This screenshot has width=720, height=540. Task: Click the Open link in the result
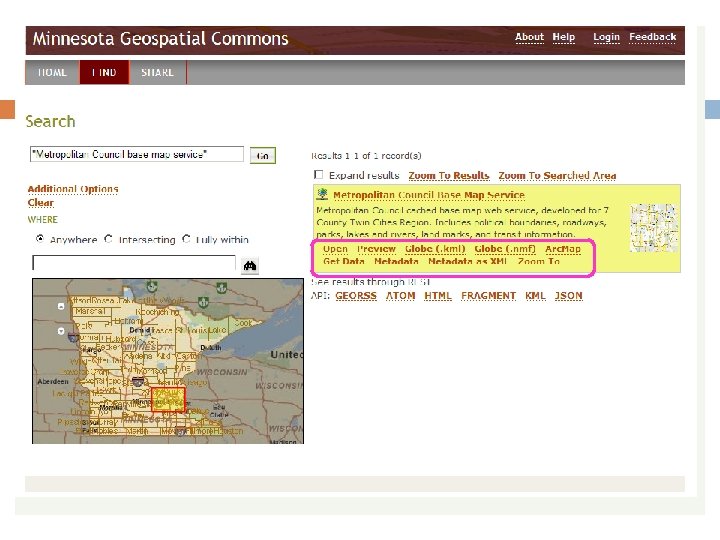pyautogui.click(x=335, y=249)
